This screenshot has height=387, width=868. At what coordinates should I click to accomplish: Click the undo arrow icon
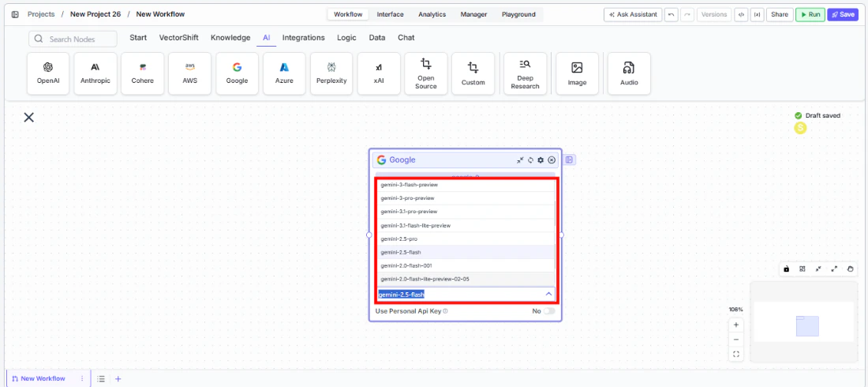[x=671, y=14]
